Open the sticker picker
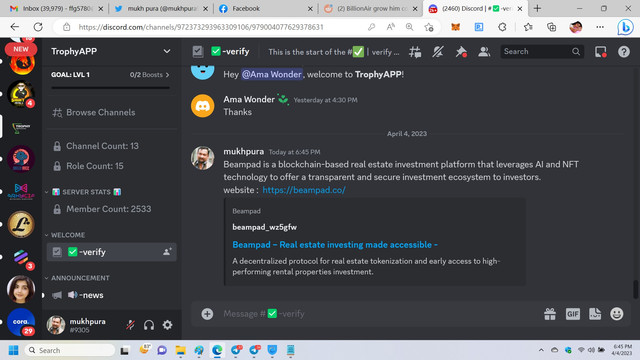The height and width of the screenshot is (360, 640). coord(595,314)
